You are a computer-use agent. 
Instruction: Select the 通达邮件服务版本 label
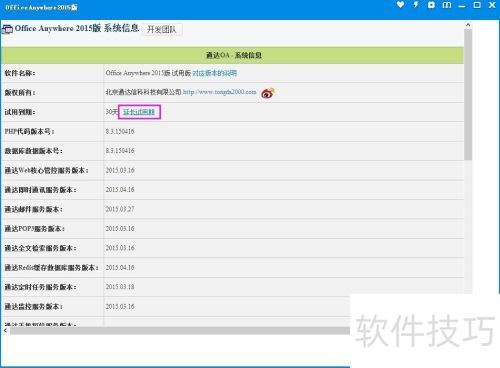(33, 209)
